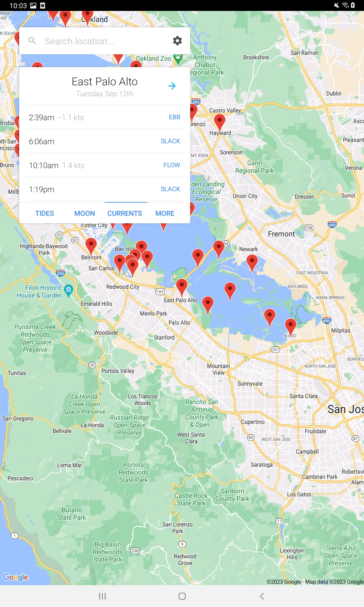
Task: Select the 6:06am SLACK row
Action: click(x=105, y=141)
